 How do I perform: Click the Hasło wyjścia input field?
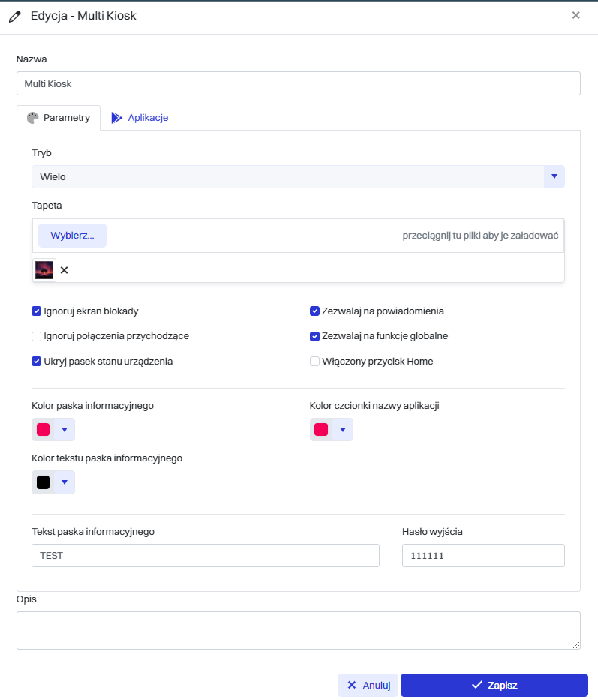coord(483,556)
